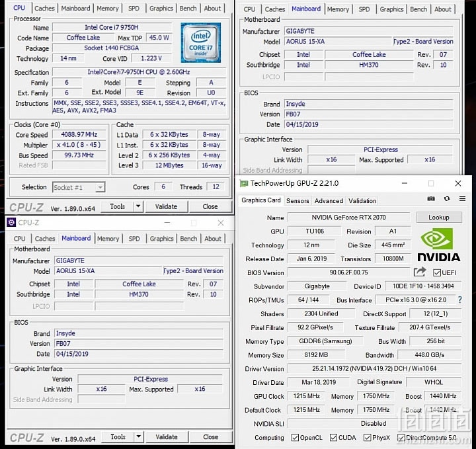The height and width of the screenshot is (449, 476).
Task: Open Graphics tab in lower CPU-Z window
Action: [x=161, y=239]
